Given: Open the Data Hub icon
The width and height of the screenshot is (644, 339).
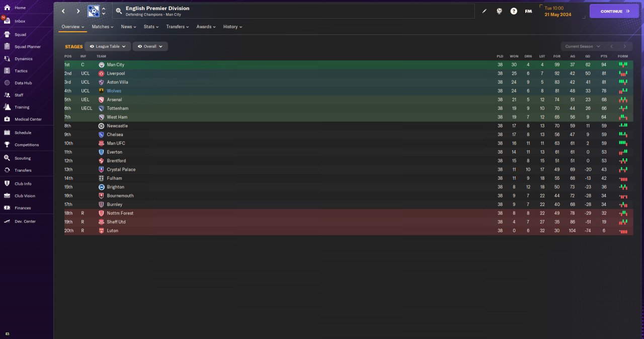Looking at the screenshot, I should tap(7, 83).
